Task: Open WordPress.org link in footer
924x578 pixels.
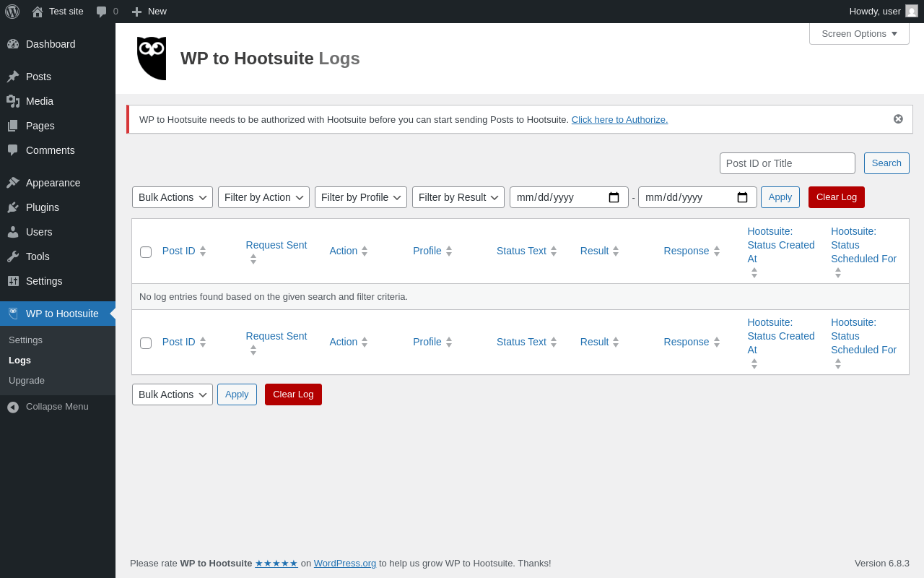Action: click(x=345, y=563)
